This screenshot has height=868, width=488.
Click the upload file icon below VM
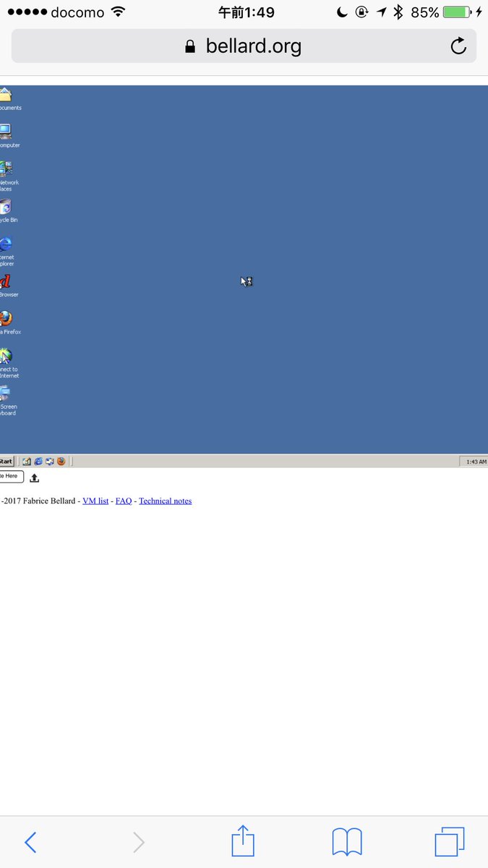coord(34,477)
